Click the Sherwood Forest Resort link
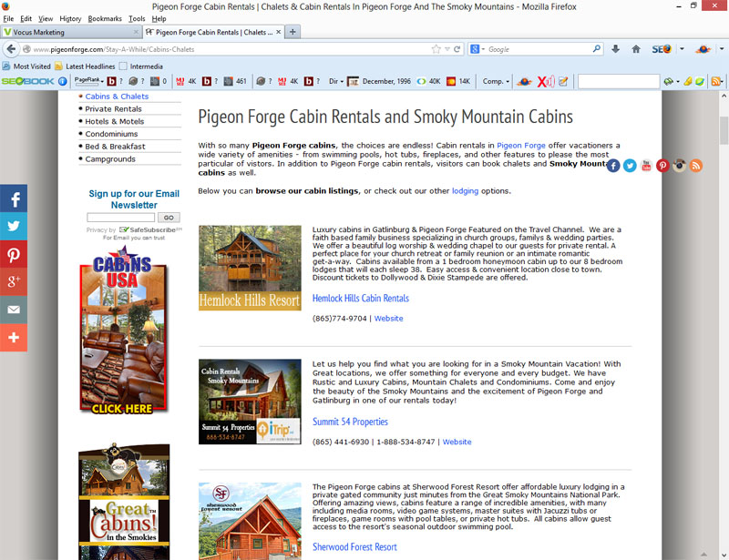The image size is (729, 560). tap(354, 547)
